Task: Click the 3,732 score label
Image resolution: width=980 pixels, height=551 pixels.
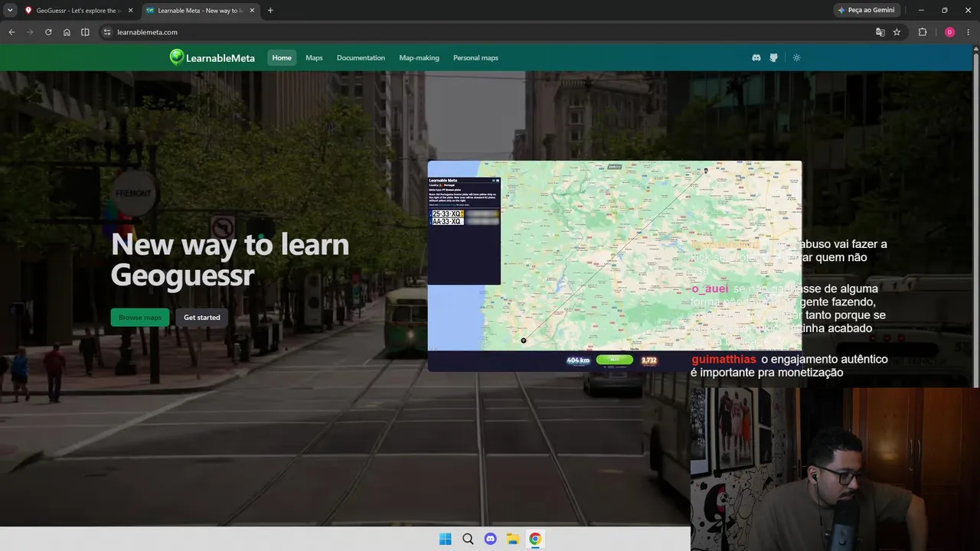Action: tap(649, 360)
